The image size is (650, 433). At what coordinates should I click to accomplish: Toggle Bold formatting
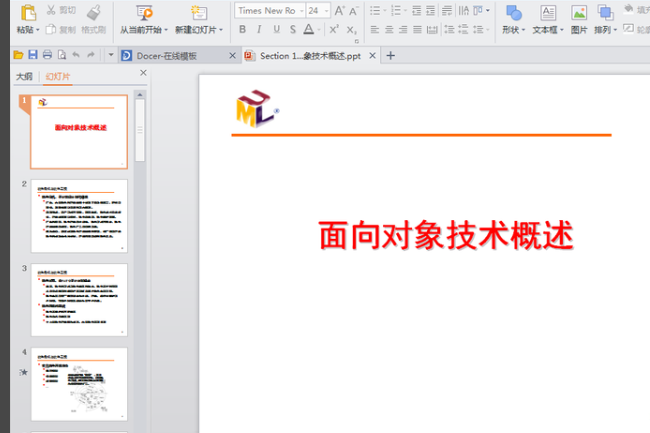[243, 29]
